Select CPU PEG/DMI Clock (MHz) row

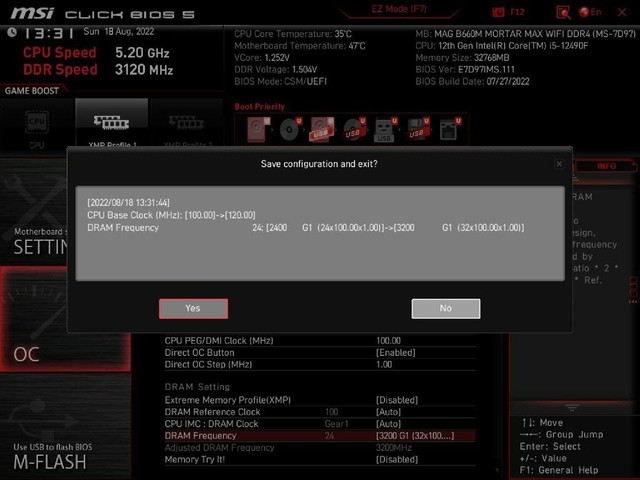click(320, 341)
